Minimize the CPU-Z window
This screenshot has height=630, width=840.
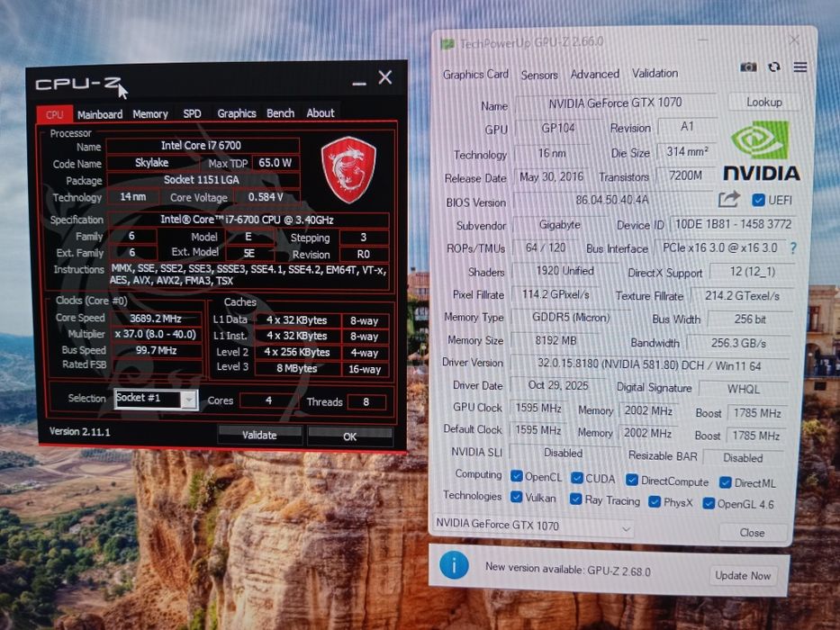point(359,83)
